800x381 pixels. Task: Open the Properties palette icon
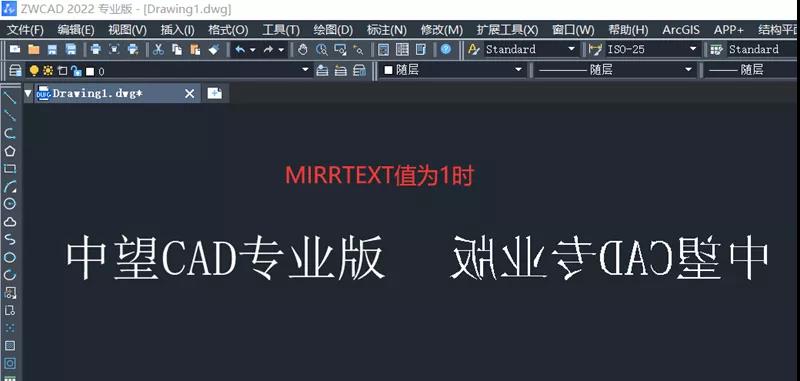(384, 49)
